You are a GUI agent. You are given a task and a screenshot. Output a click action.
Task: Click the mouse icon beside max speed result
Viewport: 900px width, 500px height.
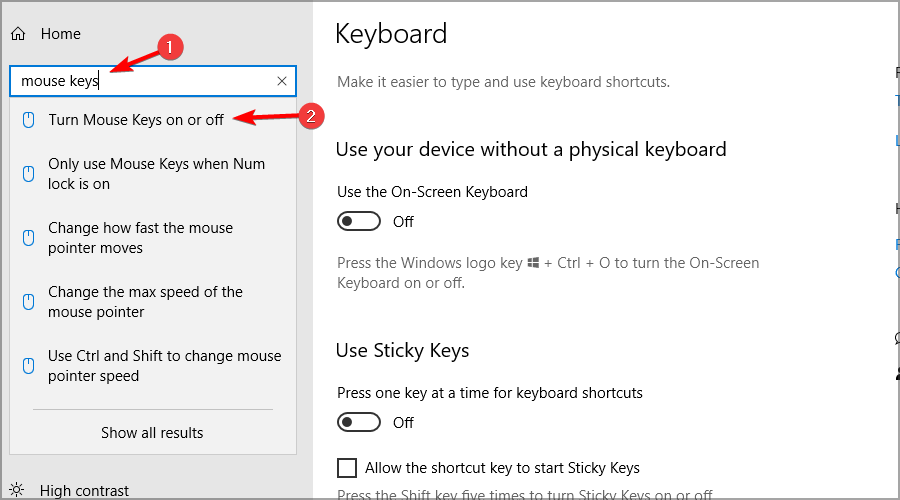[28, 302]
